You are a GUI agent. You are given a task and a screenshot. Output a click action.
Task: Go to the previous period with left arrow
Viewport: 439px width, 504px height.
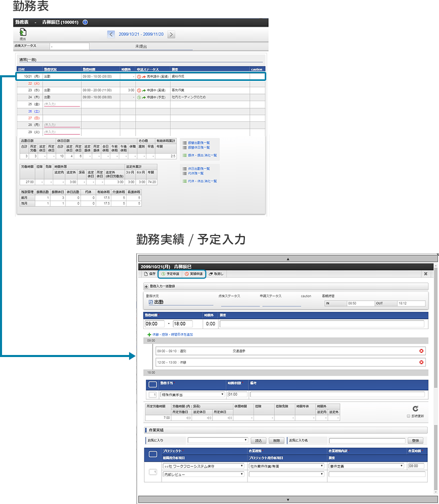(111, 34)
